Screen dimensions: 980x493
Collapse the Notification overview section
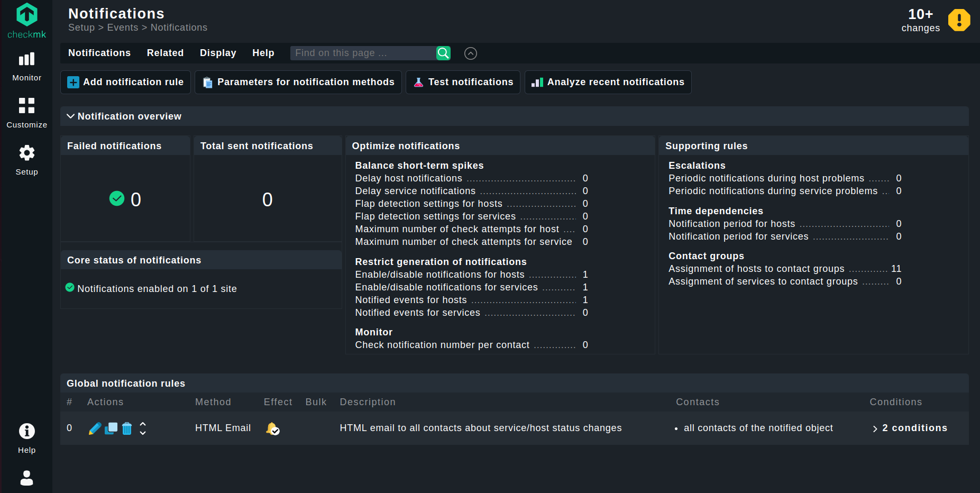[70, 116]
